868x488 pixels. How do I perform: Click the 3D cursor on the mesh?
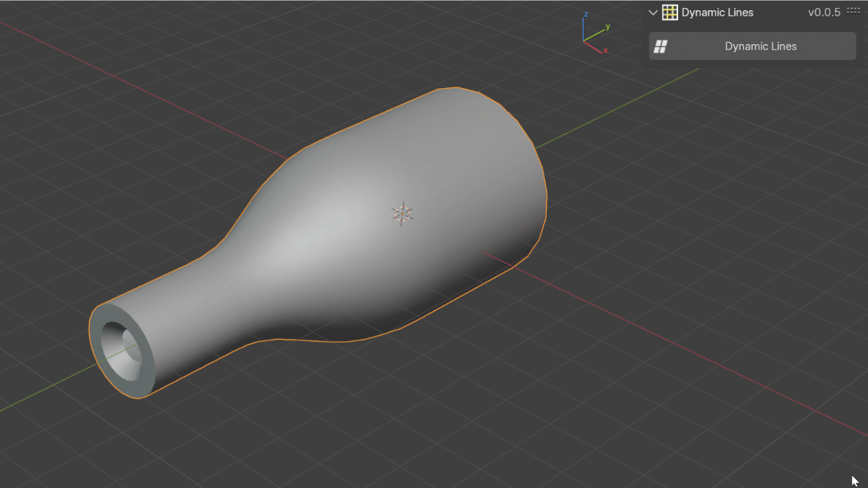tap(402, 214)
